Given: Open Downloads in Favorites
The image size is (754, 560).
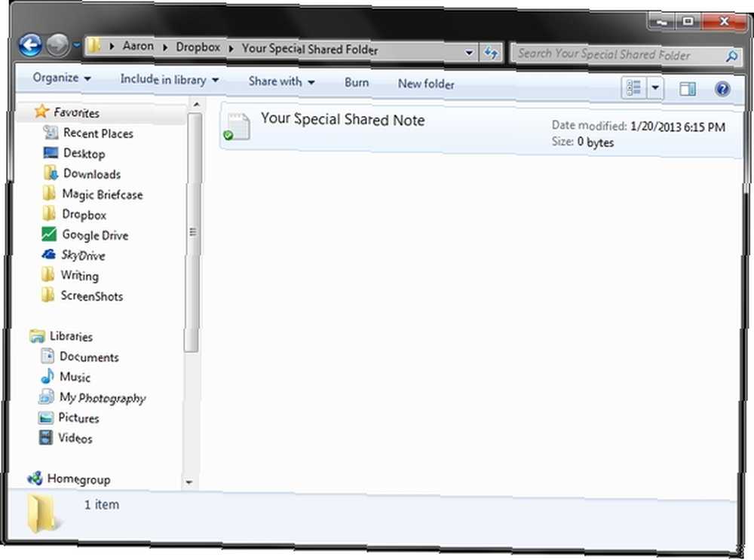Looking at the screenshot, I should click(92, 173).
